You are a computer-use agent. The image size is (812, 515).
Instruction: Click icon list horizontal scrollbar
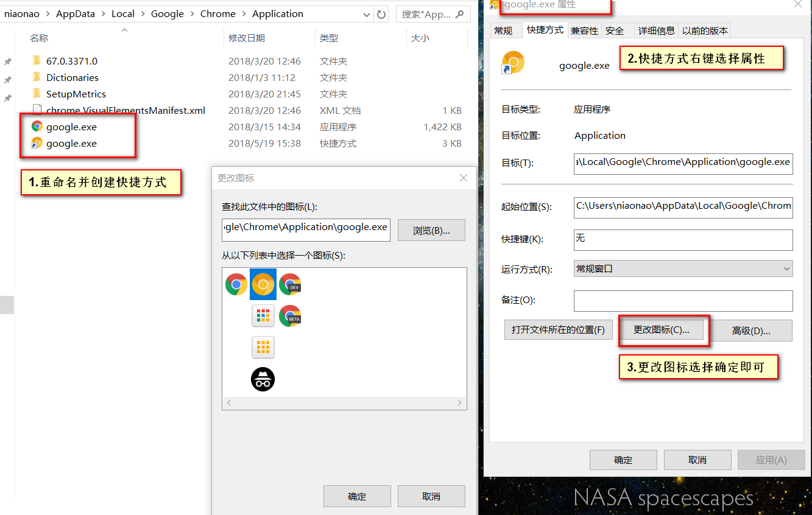tap(344, 403)
